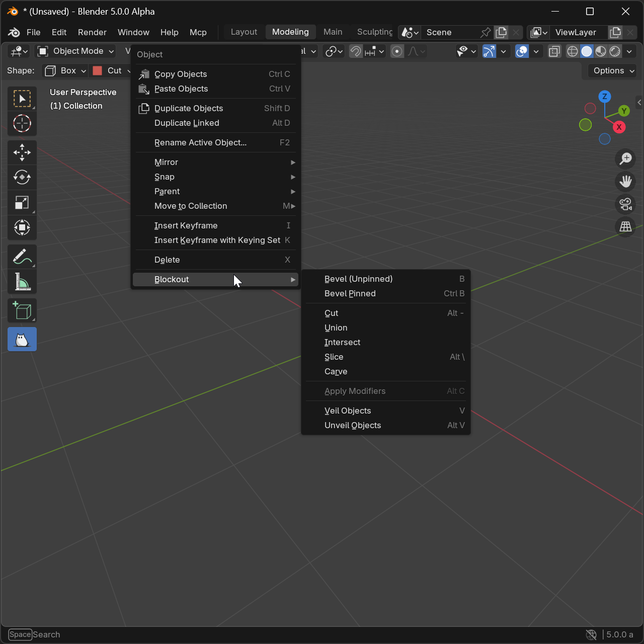
Task: Select the Rotate tool
Action: click(x=22, y=178)
